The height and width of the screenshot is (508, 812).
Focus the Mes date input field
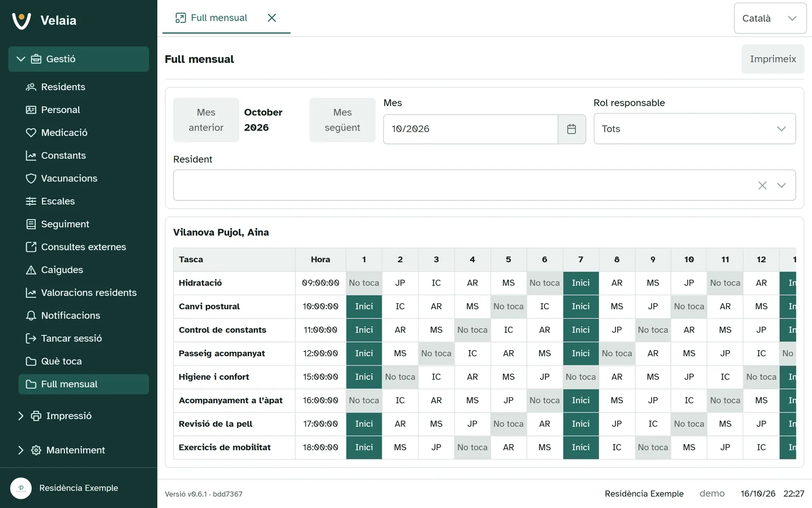pos(470,129)
